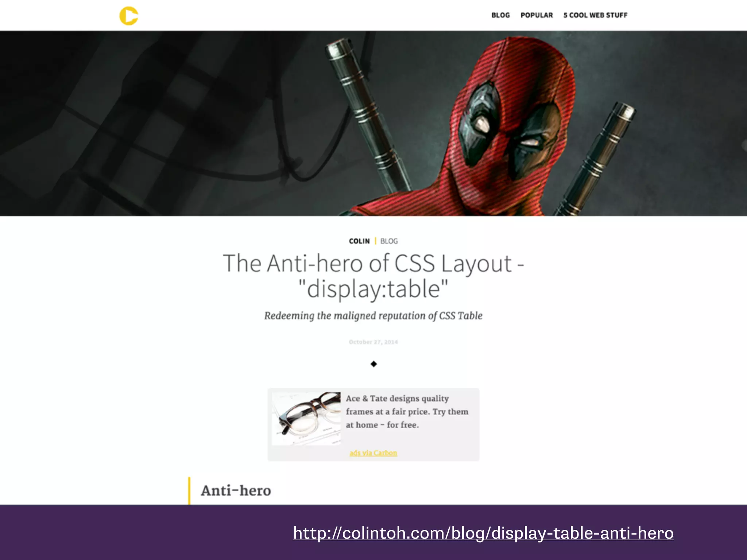The width and height of the screenshot is (747, 560).
Task: Click the Ace & Tate ad text
Action: pos(407,412)
